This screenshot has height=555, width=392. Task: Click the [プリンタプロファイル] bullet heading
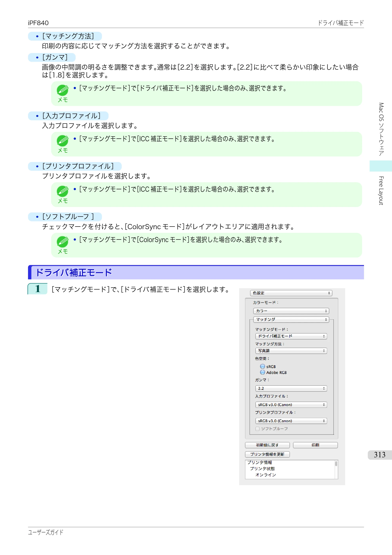click(x=75, y=166)
